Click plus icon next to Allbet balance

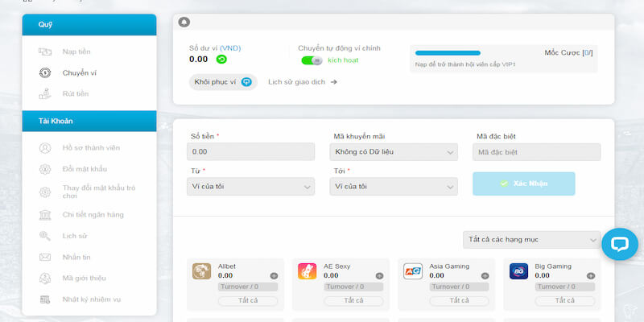coord(274,275)
